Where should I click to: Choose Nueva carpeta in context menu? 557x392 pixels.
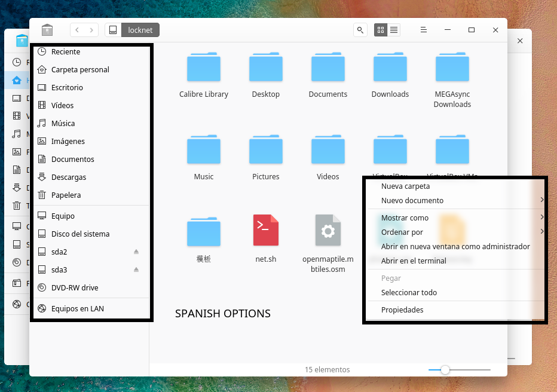click(x=456, y=186)
